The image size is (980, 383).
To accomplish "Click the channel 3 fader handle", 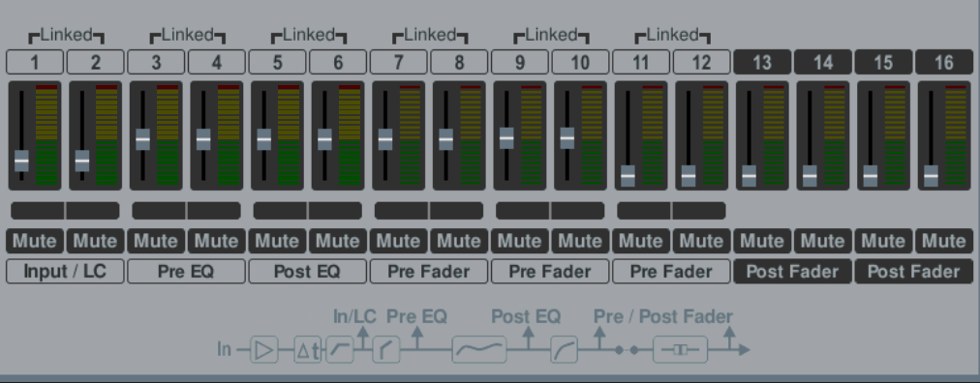I will [142, 139].
